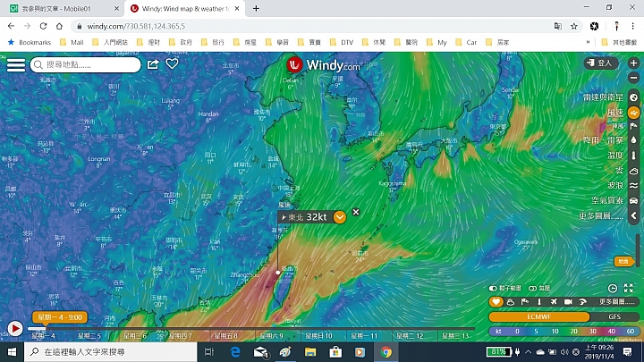
Task: Open File Explorer from taskbar
Action: pyautogui.click(x=310, y=352)
